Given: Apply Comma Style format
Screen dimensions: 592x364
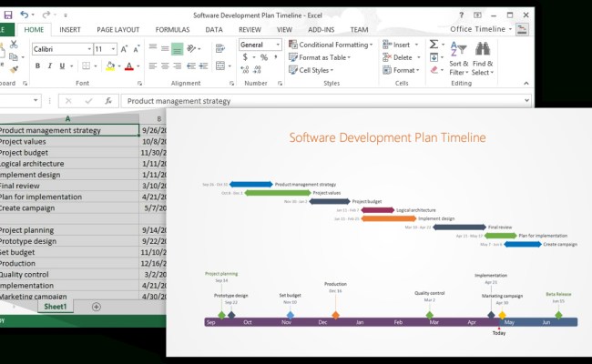Looking at the screenshot, I should coord(276,57).
